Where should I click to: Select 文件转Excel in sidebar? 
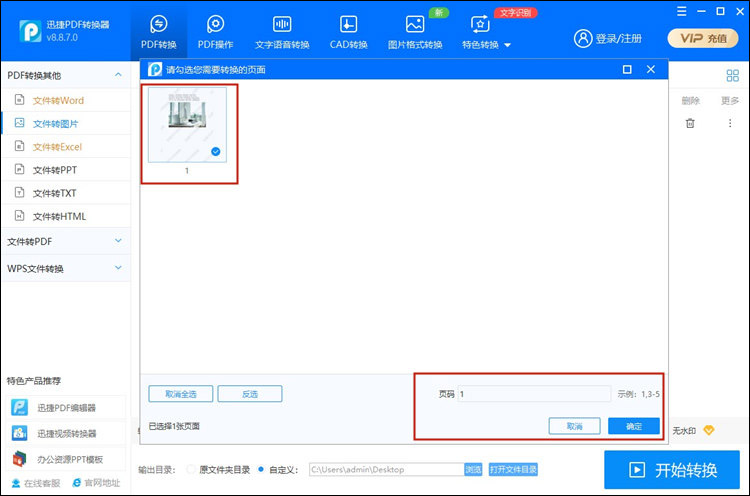point(66,146)
